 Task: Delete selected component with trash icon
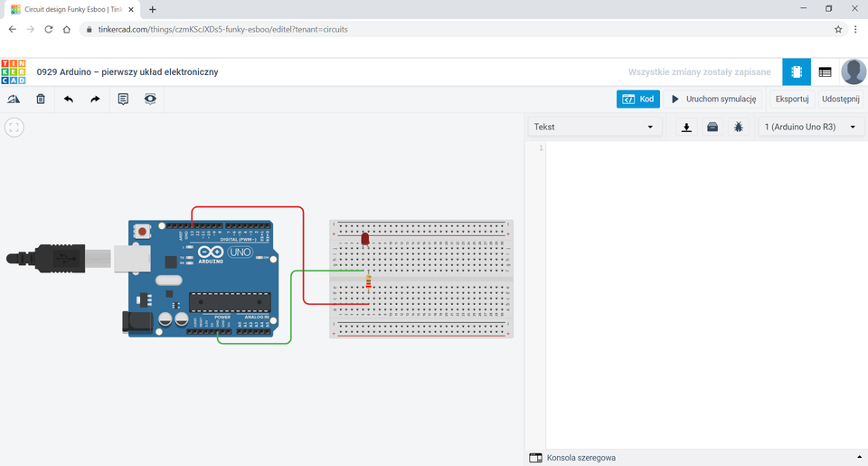(x=41, y=100)
